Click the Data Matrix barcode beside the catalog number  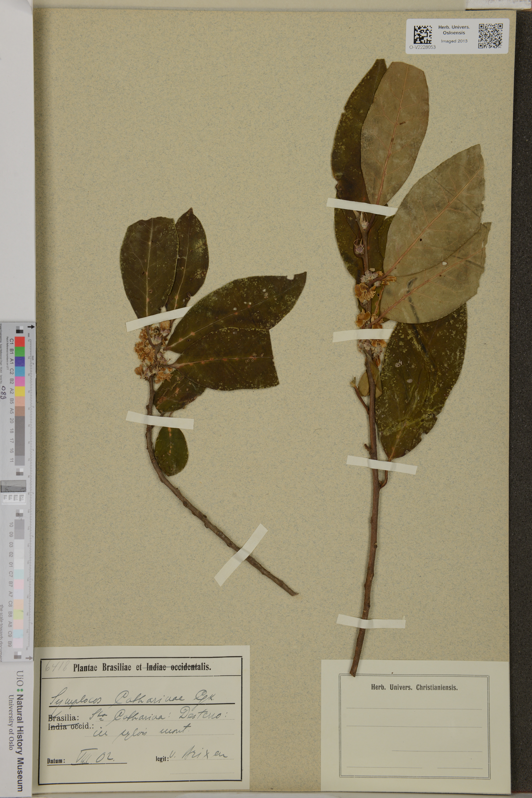[423, 35]
